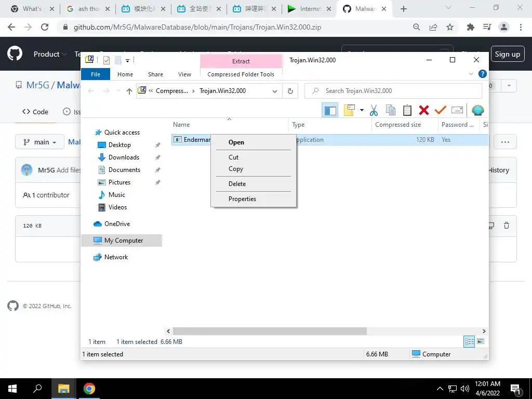Screen dimensions: 532x399
Task: Click the teal shell toolbar icon
Action: tap(478, 110)
